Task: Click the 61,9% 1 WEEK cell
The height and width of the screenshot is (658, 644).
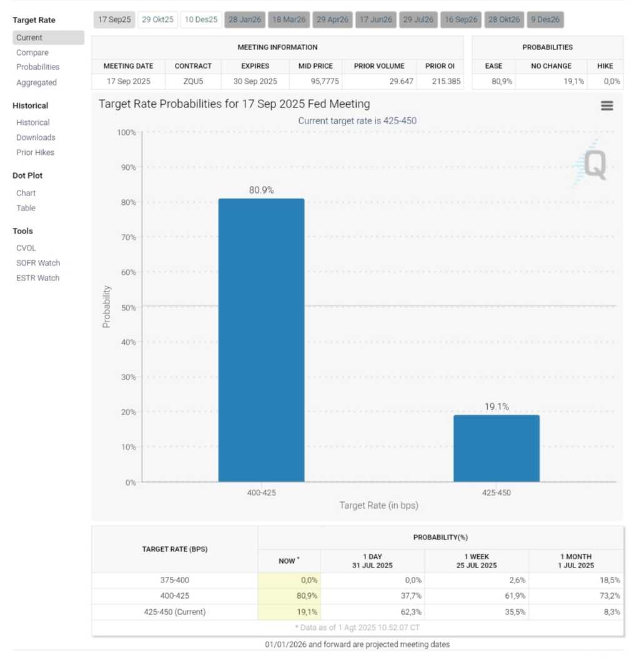Action: coord(477,596)
